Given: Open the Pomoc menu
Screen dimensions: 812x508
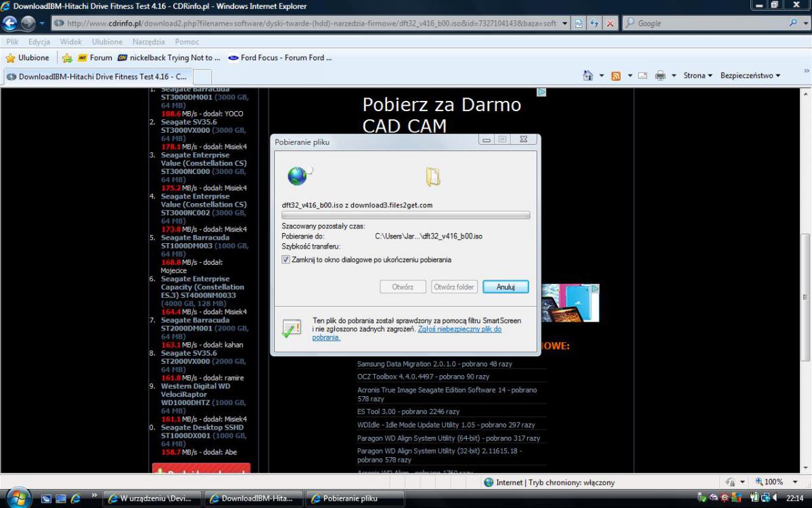Looking at the screenshot, I should tap(187, 41).
